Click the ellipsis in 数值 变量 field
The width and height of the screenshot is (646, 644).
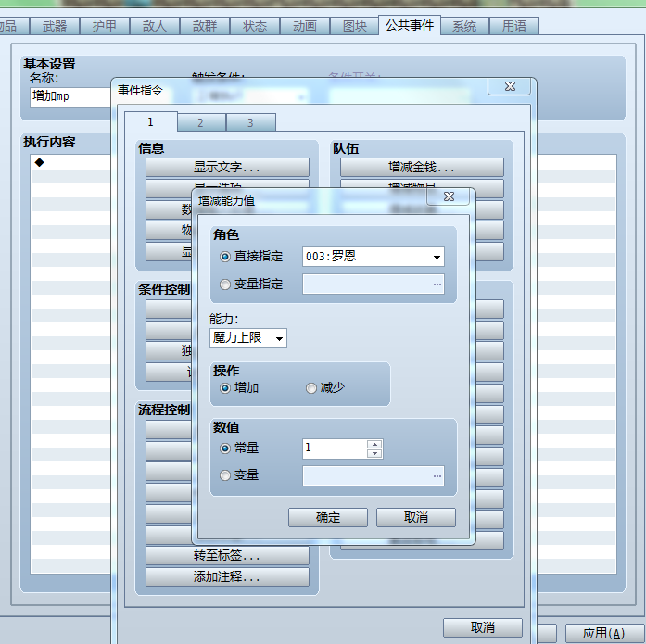tap(437, 476)
